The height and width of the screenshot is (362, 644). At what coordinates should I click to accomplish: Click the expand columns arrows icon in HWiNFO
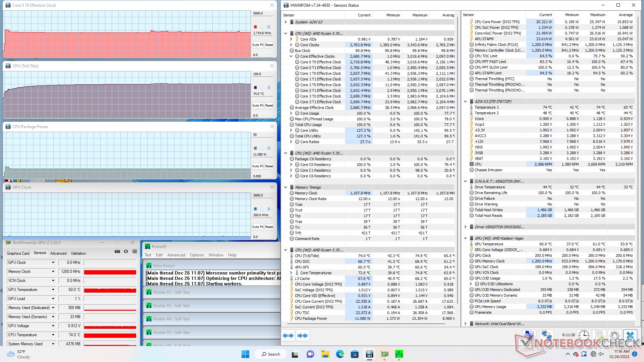(x=288, y=336)
